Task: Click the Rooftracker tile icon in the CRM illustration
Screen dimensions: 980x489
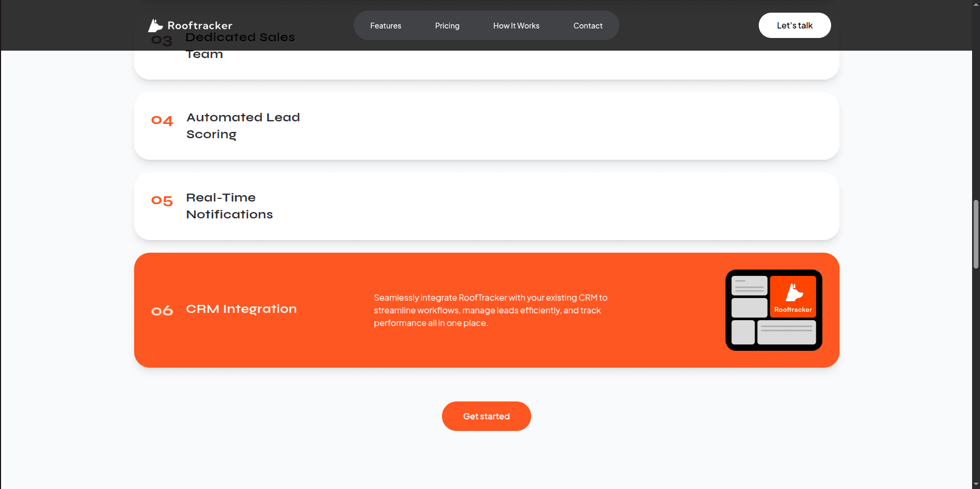Action: pyautogui.click(x=793, y=296)
